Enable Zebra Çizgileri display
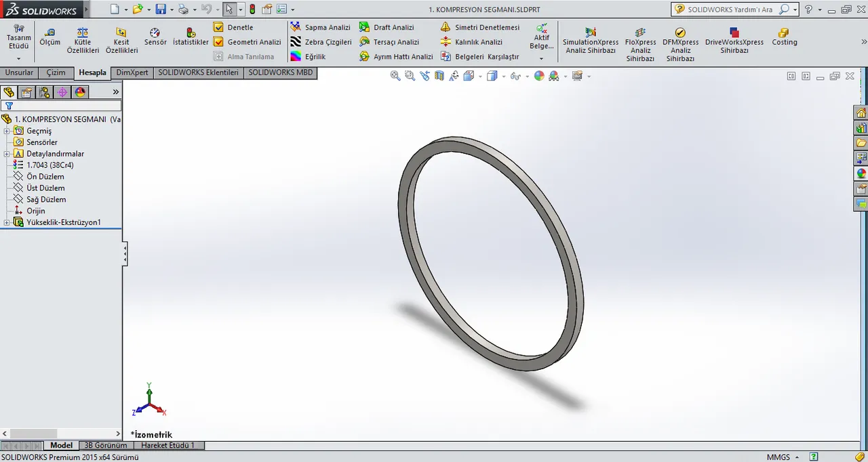This screenshot has height=462, width=868. click(x=320, y=42)
